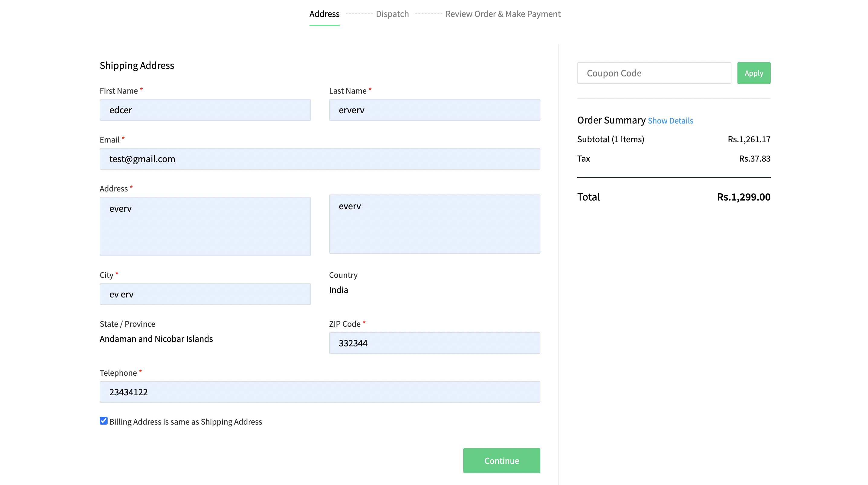Click the Billing Address same as Shipping label

pos(185,422)
